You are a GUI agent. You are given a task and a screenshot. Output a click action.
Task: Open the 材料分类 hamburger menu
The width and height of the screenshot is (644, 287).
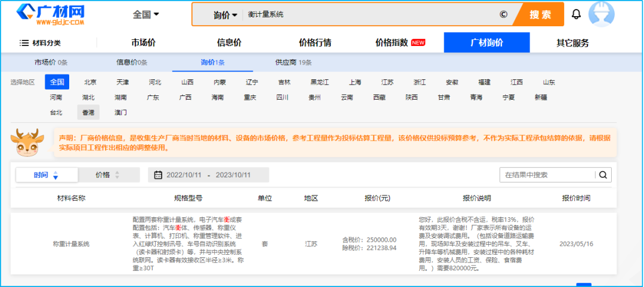point(40,43)
